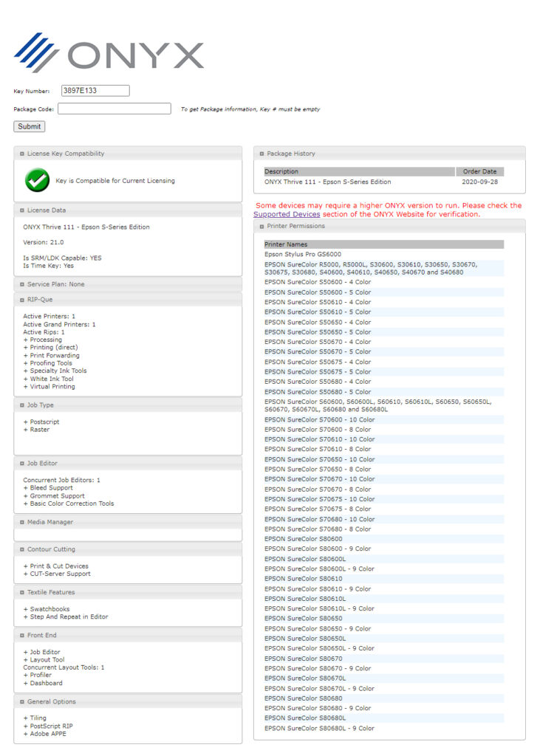Click the Step And Repeat in Editor line
Viewport: 540px width, 756px height.
point(66,616)
